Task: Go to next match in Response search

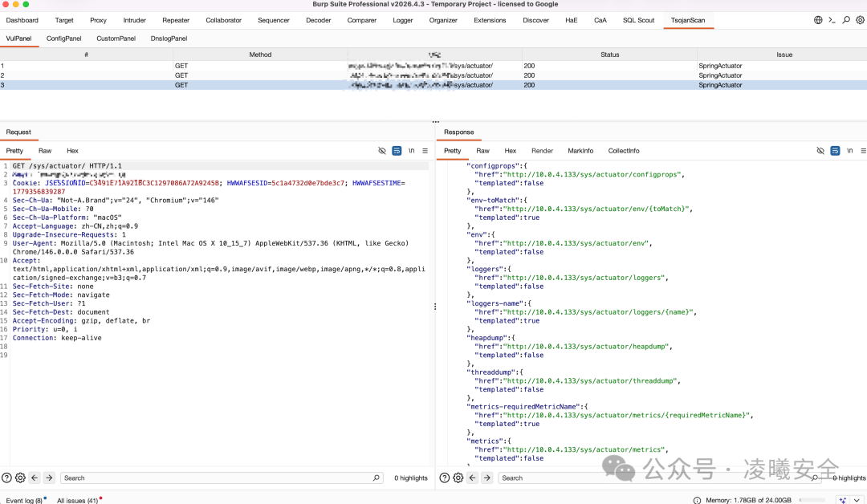Action: 487,478
